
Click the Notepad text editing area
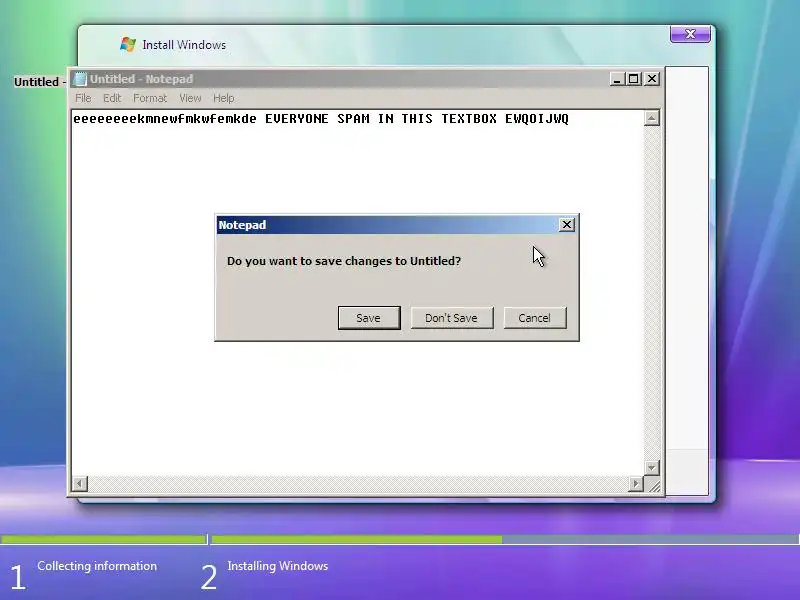click(x=357, y=292)
